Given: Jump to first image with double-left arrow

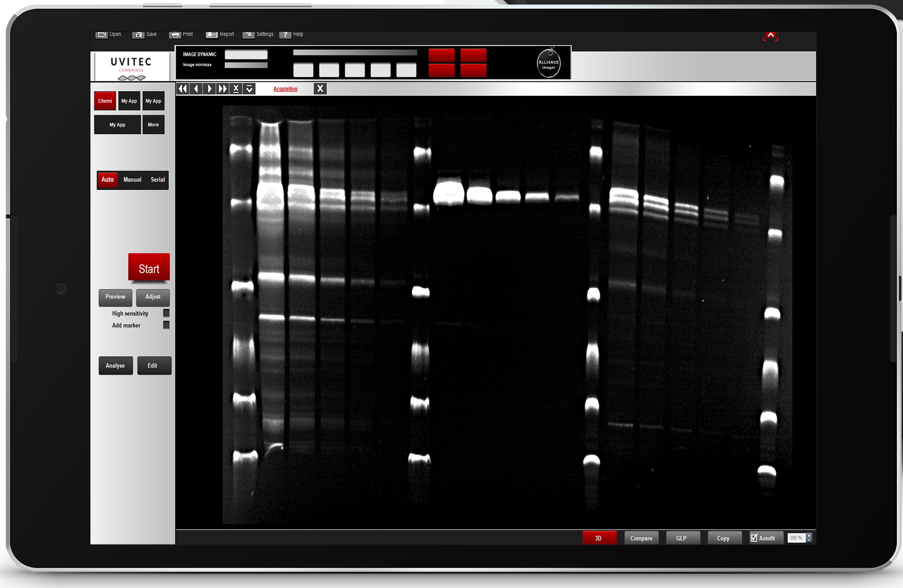Looking at the screenshot, I should (x=182, y=89).
